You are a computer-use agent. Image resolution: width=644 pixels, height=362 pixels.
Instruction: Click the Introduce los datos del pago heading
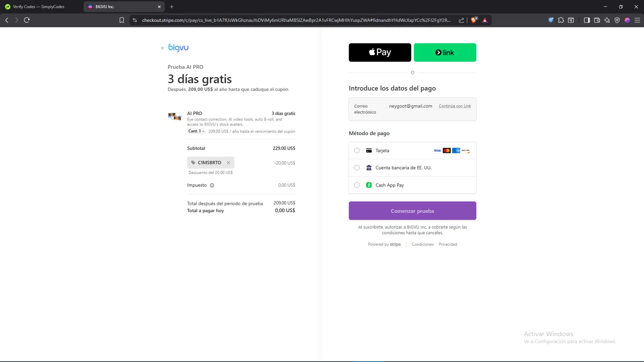[x=392, y=88]
